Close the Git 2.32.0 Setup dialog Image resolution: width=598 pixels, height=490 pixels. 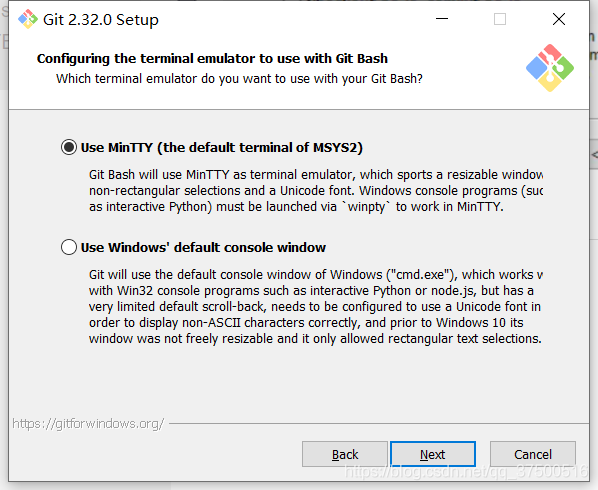coord(559,19)
